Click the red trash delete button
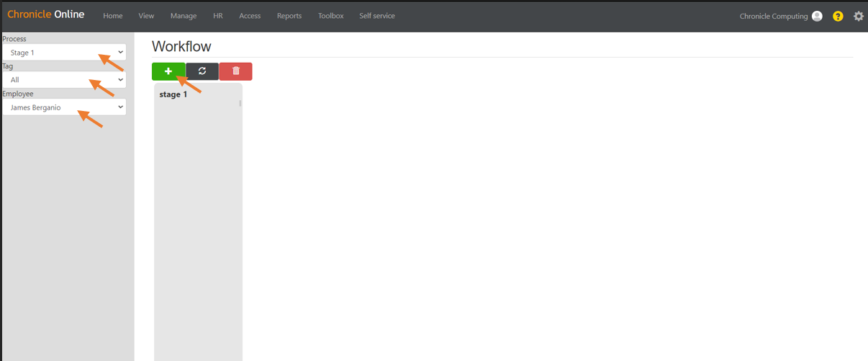This screenshot has height=361, width=868. pyautogui.click(x=236, y=71)
